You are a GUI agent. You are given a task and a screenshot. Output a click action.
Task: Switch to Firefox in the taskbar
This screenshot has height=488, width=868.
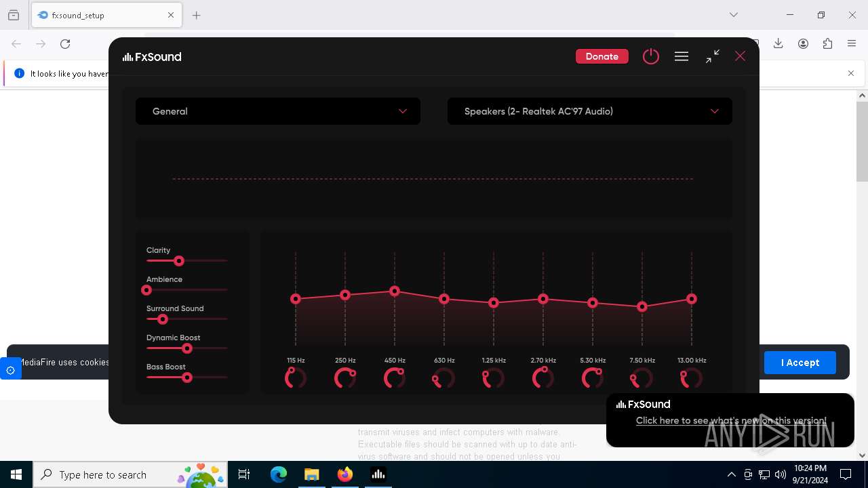coord(345,474)
